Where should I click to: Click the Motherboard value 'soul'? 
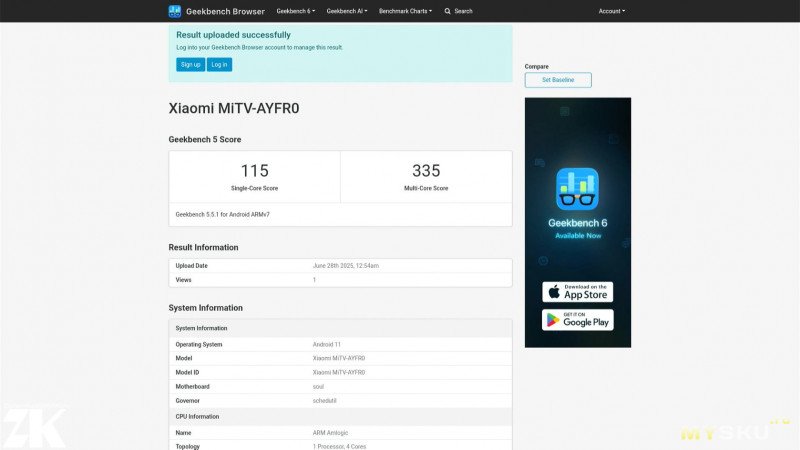pos(318,387)
